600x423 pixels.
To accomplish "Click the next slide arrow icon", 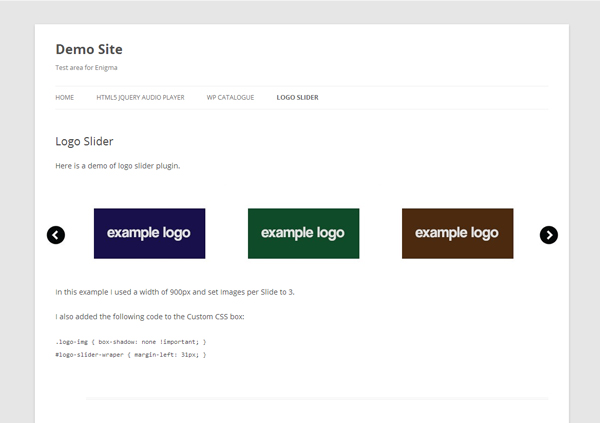I will pyautogui.click(x=549, y=235).
